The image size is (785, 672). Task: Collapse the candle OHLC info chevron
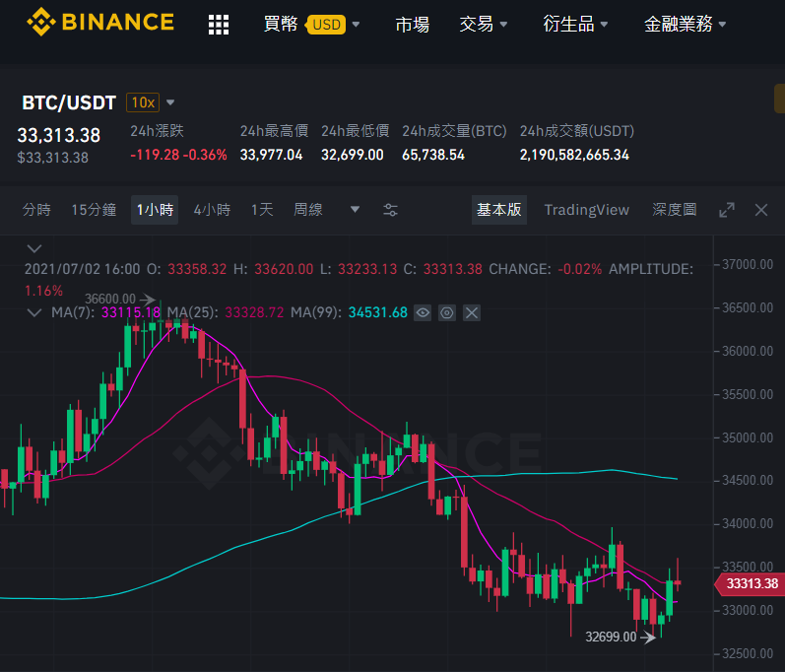[34, 249]
